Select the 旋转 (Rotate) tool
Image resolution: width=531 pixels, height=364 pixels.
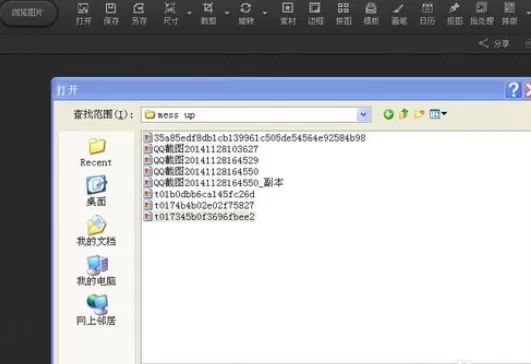(x=246, y=14)
